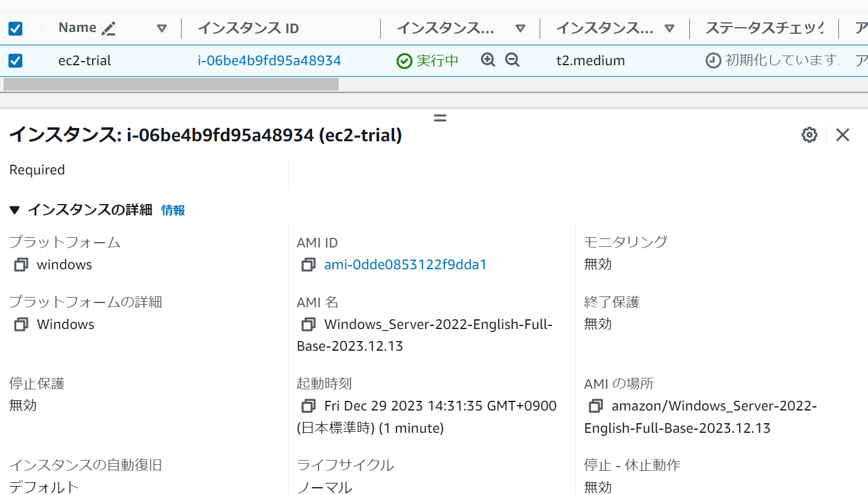The width and height of the screenshot is (868, 495).
Task: Click the clock icon for 初期化しています
Action: coord(713,60)
